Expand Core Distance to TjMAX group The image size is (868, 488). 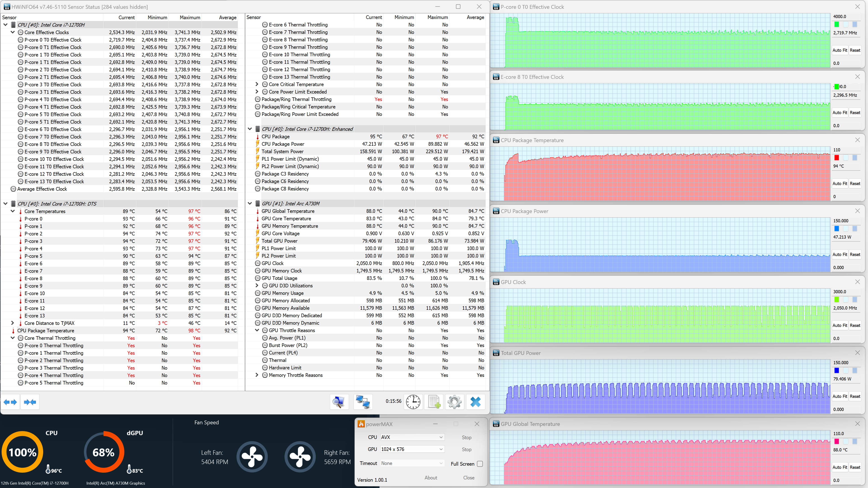coord(12,323)
